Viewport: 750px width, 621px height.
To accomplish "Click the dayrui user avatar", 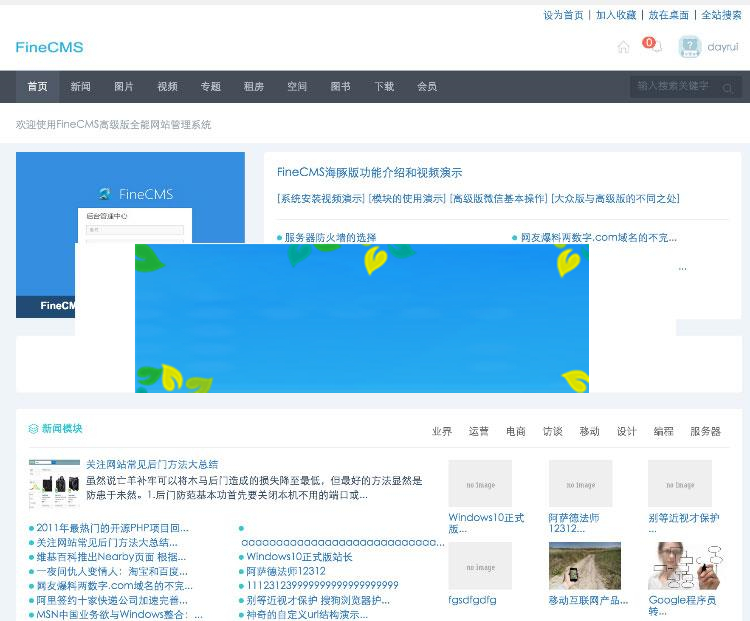I will 689,47.
